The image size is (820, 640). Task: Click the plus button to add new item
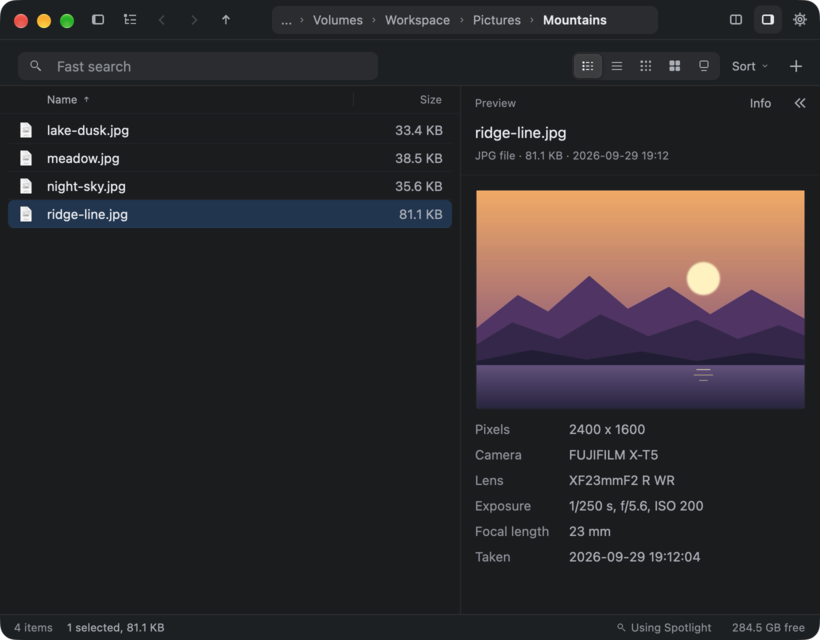coord(795,66)
